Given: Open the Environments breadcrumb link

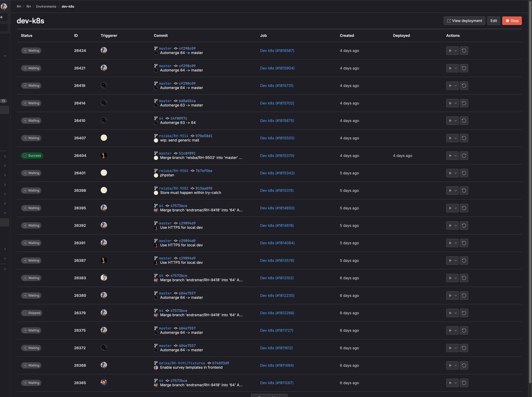Looking at the screenshot, I should [46, 6].
